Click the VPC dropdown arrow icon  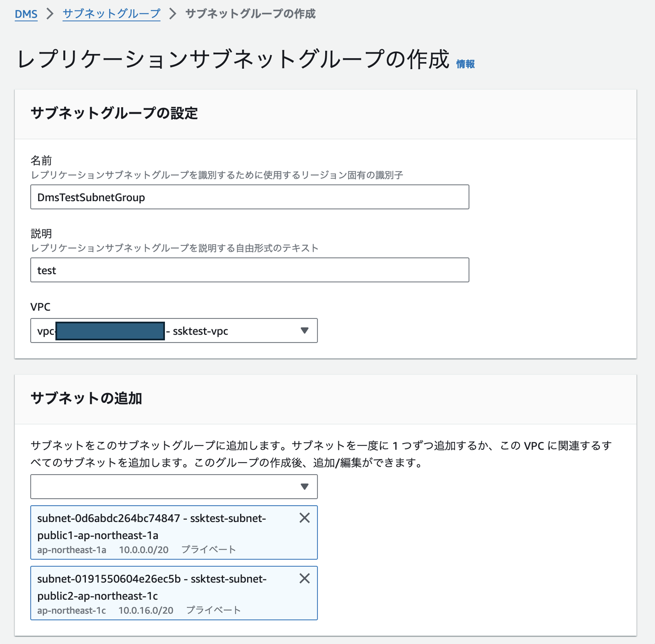pos(304,330)
